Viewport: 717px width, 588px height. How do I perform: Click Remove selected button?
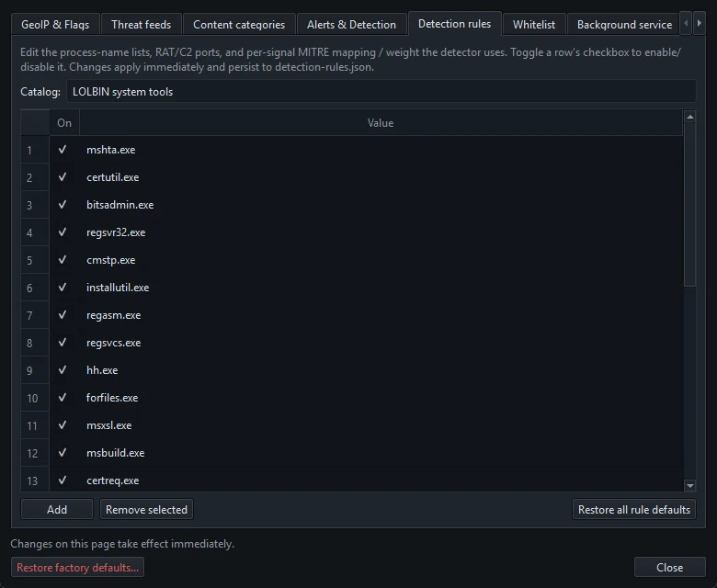pos(146,509)
